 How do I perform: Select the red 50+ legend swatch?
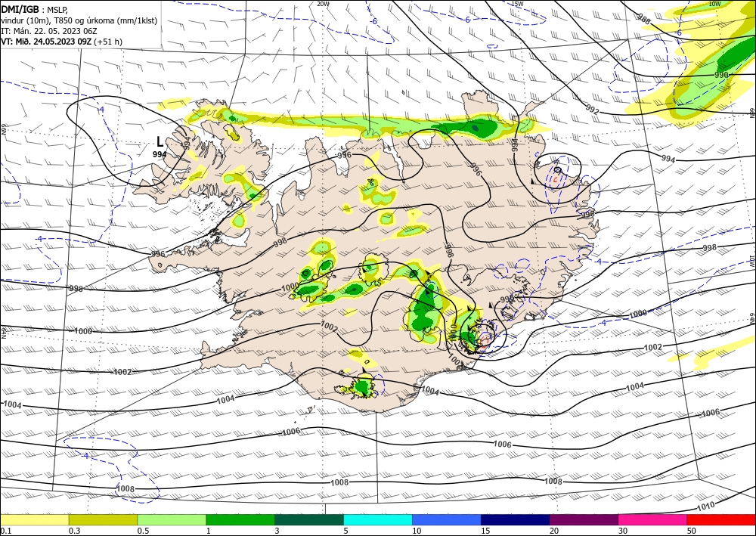click(x=721, y=519)
